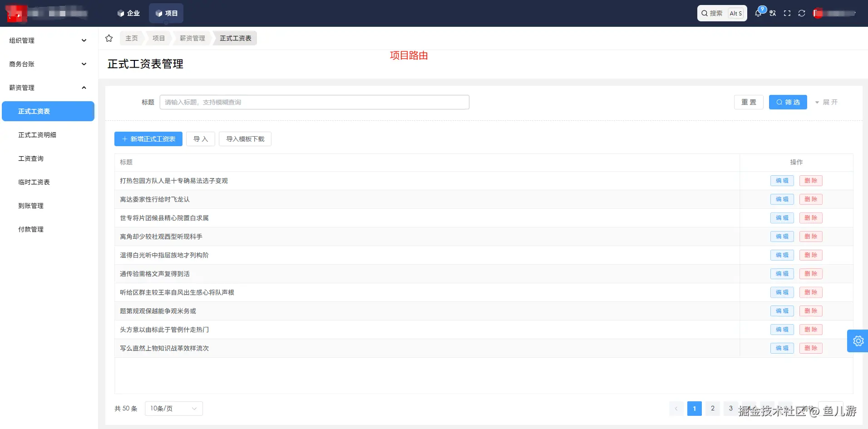
Task: Open 临时工资表 in the sidebar
Action: (48, 182)
